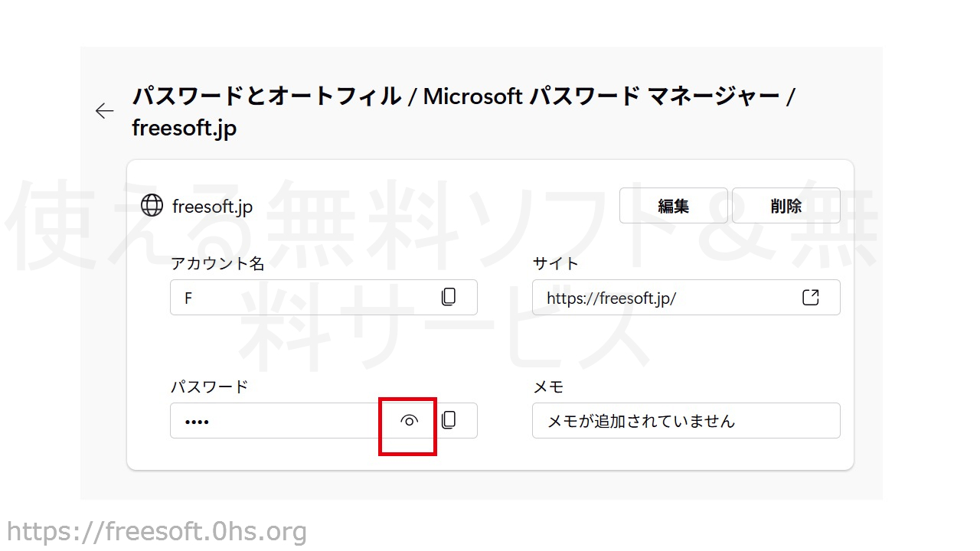Click the パスワード field label
Viewport: 980px width, 551px height.
tap(209, 386)
